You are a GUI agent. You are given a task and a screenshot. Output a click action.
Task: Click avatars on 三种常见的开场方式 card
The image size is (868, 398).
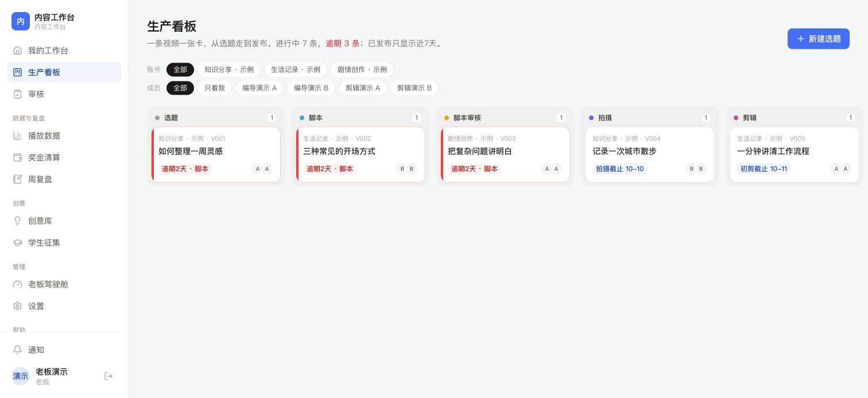(407, 169)
